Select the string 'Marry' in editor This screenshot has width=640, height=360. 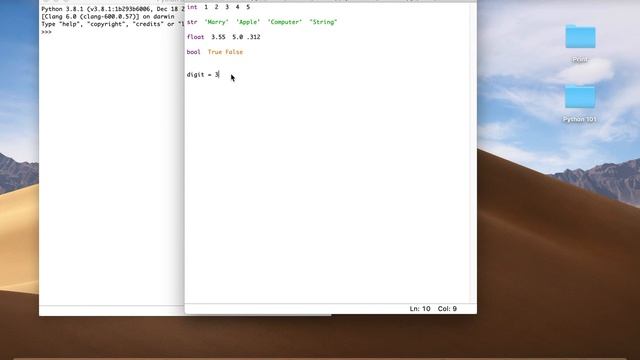pyautogui.click(x=216, y=22)
